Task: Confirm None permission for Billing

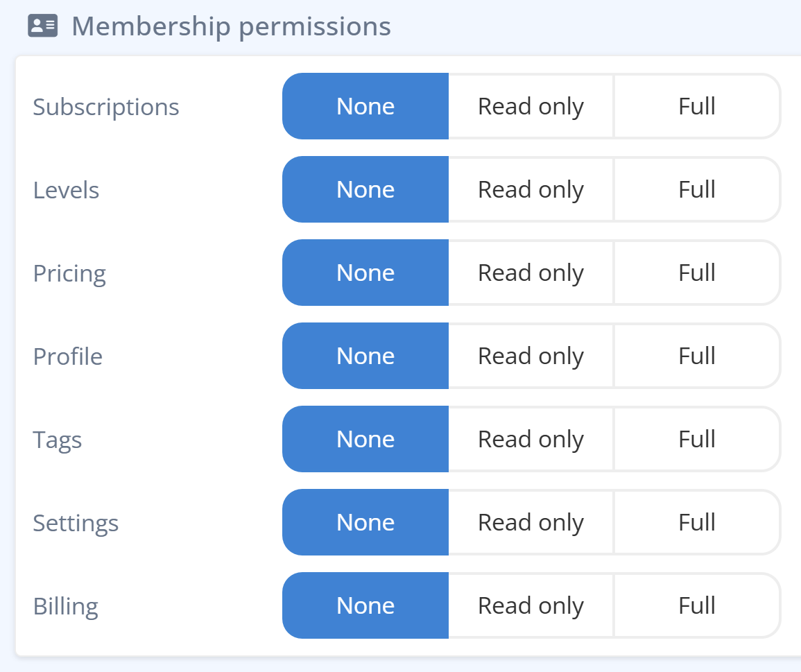Action: (x=365, y=605)
